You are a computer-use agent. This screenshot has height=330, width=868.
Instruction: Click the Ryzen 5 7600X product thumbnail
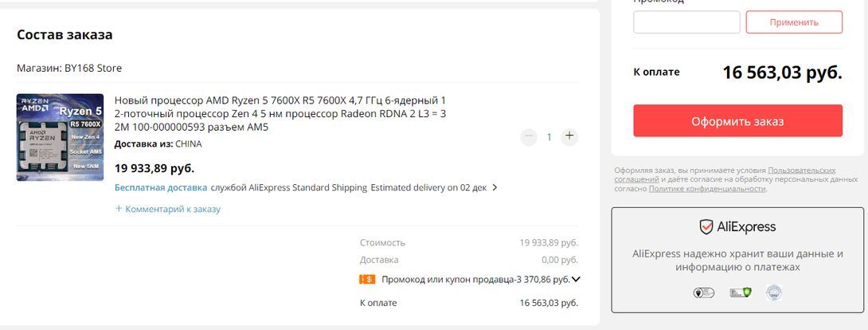[60, 137]
